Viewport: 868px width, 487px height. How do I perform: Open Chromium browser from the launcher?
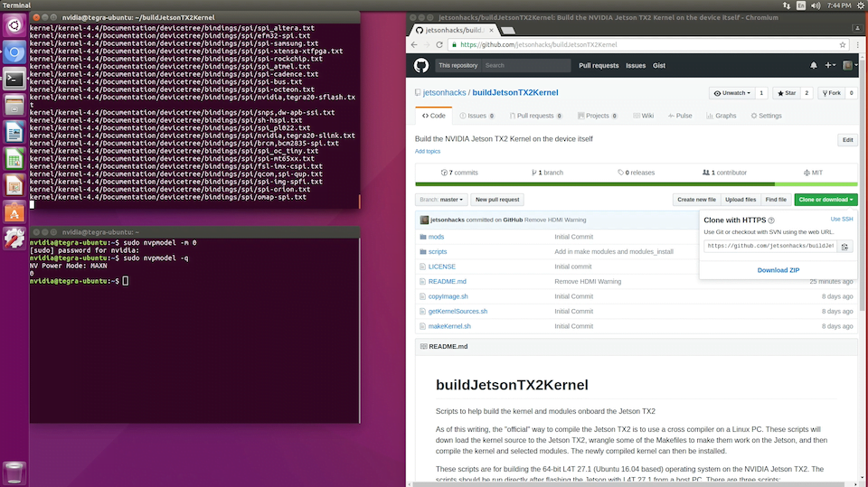click(x=14, y=52)
